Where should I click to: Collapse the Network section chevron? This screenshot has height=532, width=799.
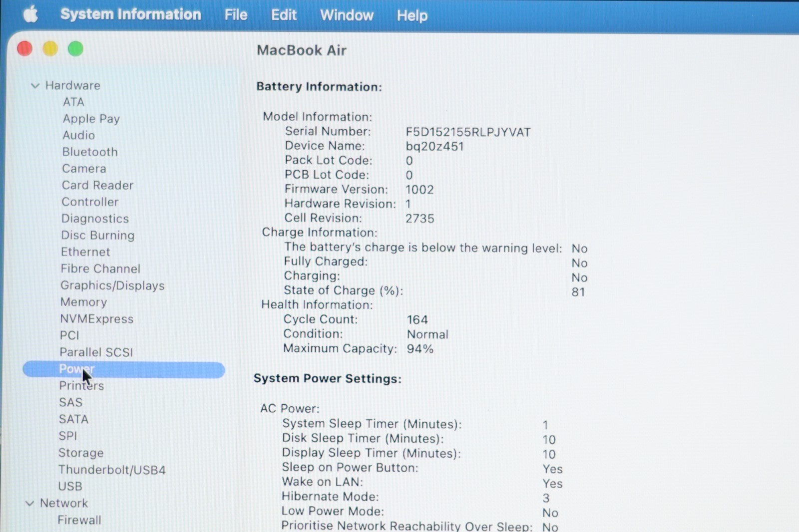pos(30,504)
